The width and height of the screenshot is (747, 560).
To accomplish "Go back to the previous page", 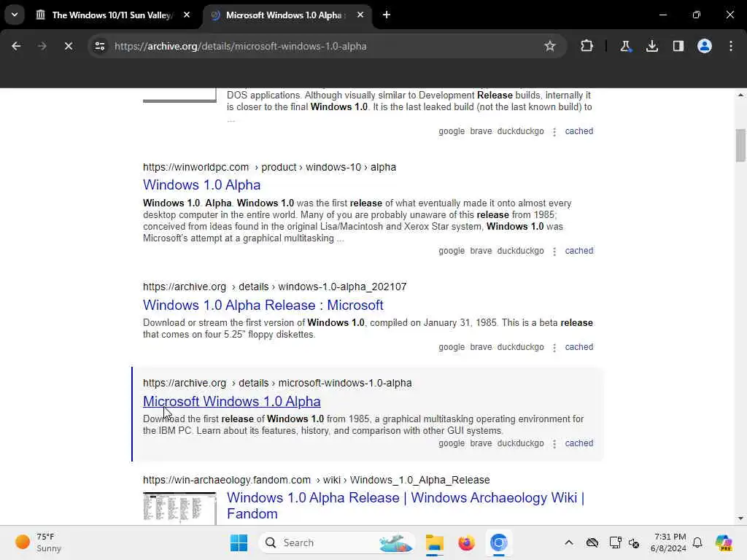I will (x=16, y=46).
